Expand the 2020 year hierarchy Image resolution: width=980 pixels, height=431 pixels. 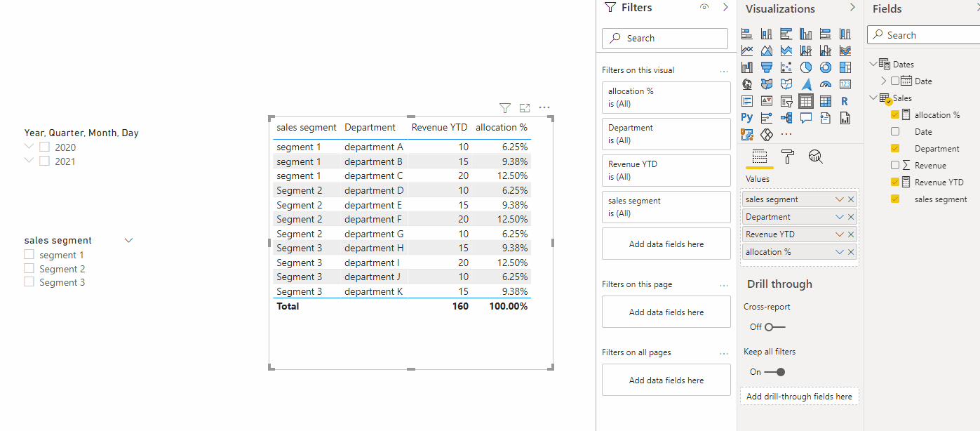pos(29,147)
